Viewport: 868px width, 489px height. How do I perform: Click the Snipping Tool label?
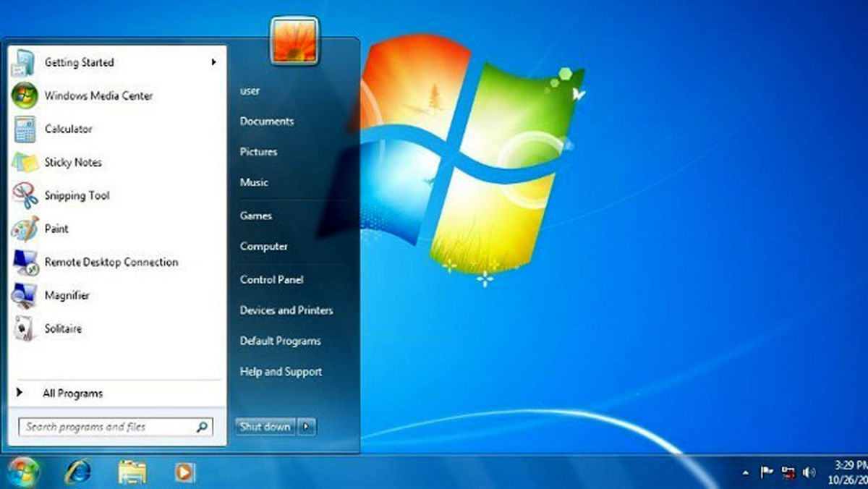77,195
